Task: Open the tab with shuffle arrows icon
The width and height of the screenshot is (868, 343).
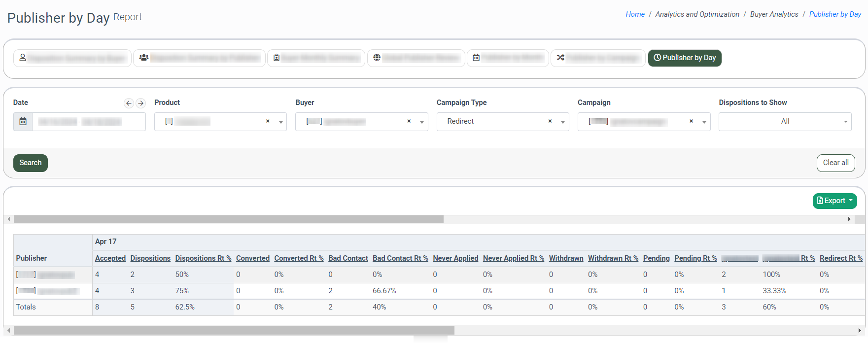Action: [597, 58]
